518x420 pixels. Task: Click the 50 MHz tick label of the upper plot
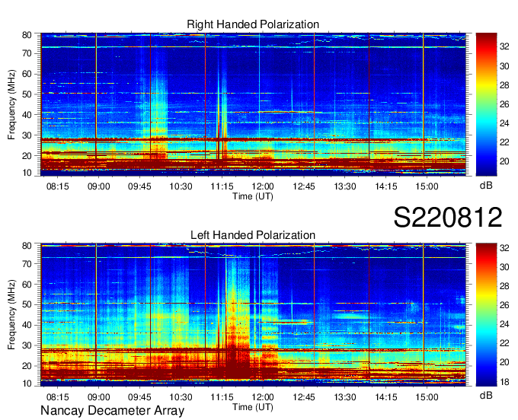click(x=27, y=94)
